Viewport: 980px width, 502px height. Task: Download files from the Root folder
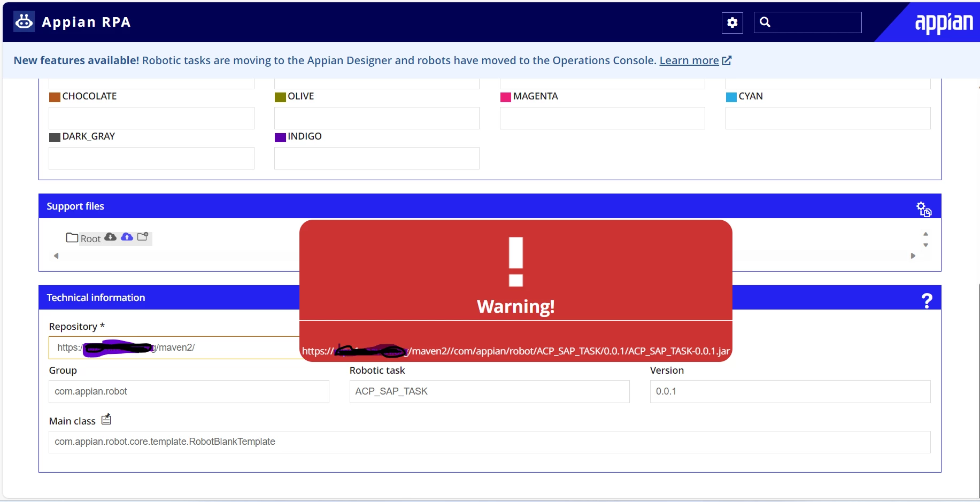(111, 237)
